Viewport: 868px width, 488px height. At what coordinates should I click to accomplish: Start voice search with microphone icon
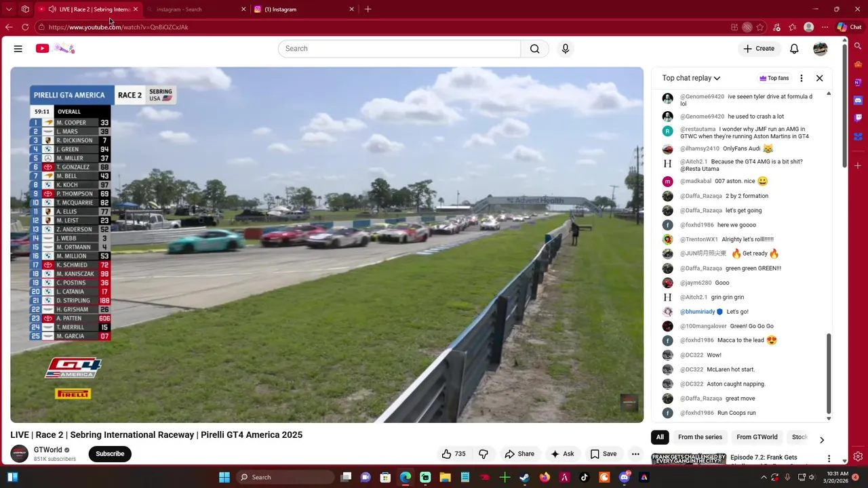pos(566,49)
